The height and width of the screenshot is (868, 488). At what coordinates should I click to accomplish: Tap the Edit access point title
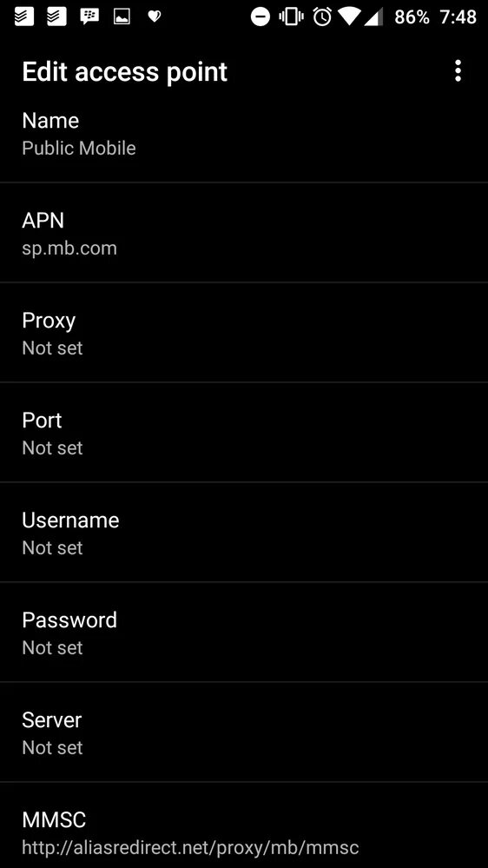point(124,72)
